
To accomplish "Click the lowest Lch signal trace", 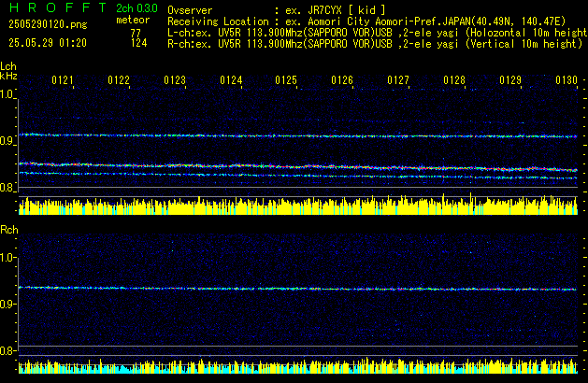I will tap(298, 176).
